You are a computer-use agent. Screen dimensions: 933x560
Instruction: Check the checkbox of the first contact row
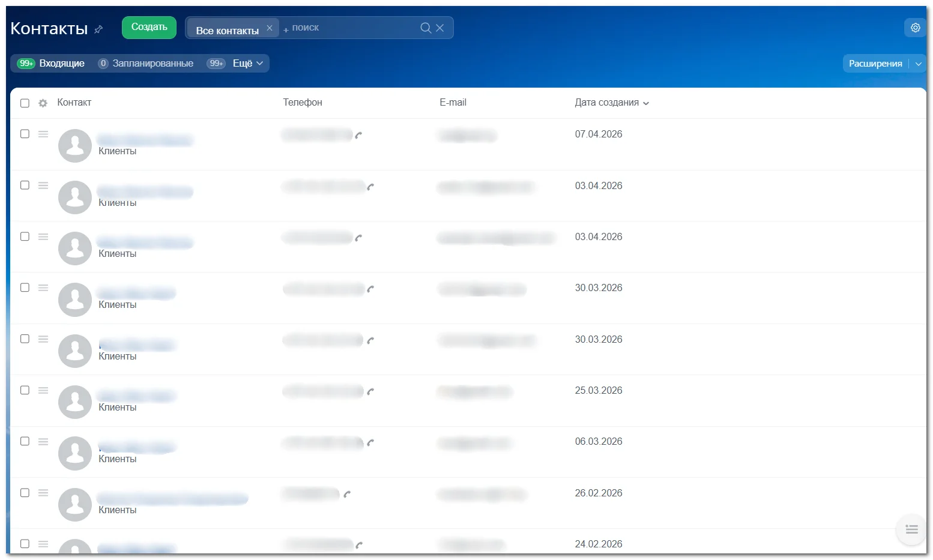[x=25, y=134]
